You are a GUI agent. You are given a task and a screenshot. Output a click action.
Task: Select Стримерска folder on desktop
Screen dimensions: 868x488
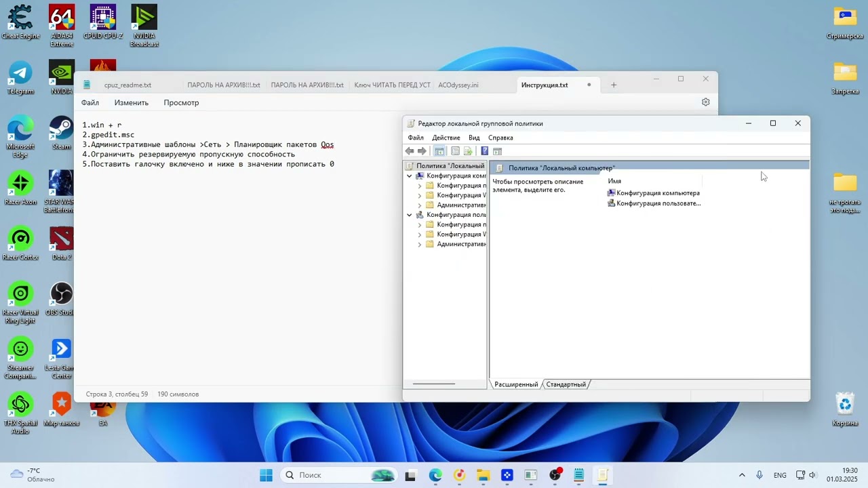[x=845, y=22]
